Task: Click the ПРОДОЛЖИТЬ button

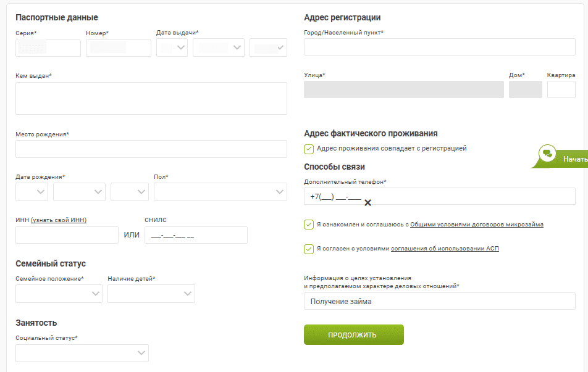Action: point(354,334)
